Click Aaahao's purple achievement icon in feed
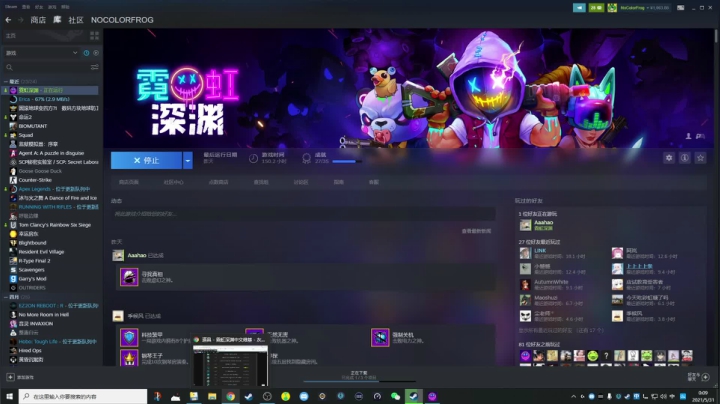This screenshot has height=404, width=720. 129,277
